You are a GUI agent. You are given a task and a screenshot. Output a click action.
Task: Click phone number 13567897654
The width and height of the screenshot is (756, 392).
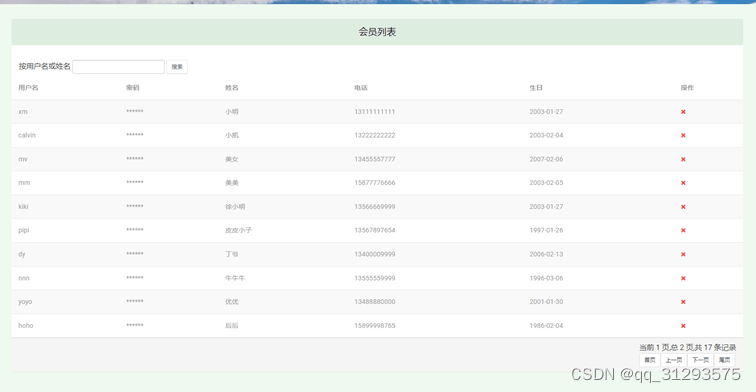pyautogui.click(x=375, y=230)
